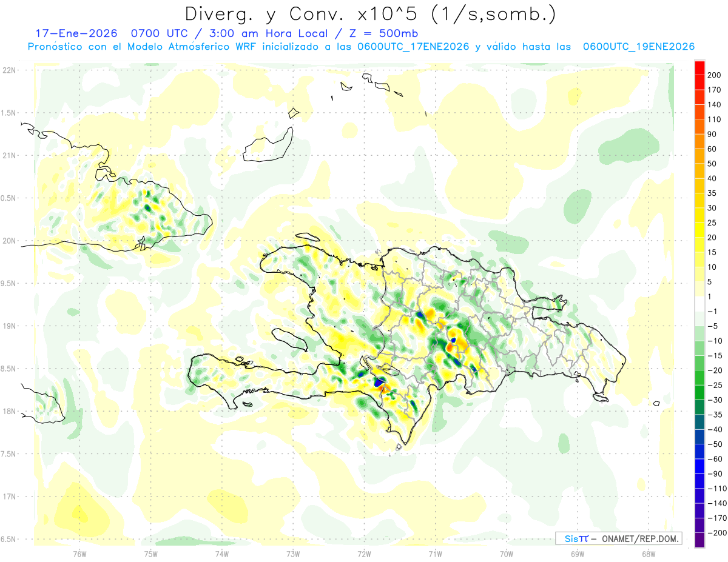728x562 pixels.
Task: Click the '68W' longitude label
Action: coord(648,554)
